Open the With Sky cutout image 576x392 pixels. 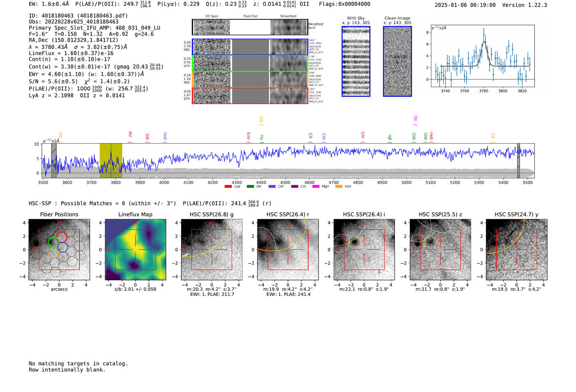[x=356, y=61]
